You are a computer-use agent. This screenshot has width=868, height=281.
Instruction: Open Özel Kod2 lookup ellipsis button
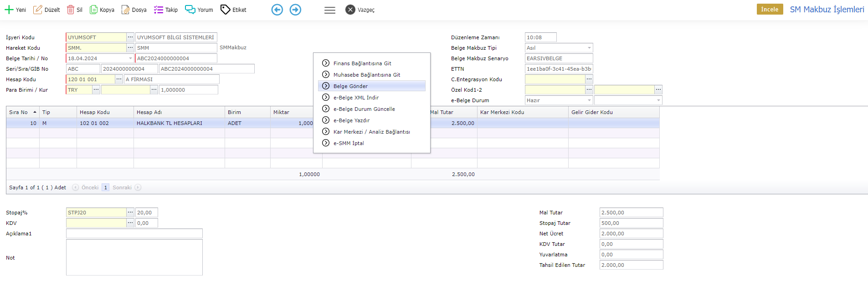click(658, 89)
